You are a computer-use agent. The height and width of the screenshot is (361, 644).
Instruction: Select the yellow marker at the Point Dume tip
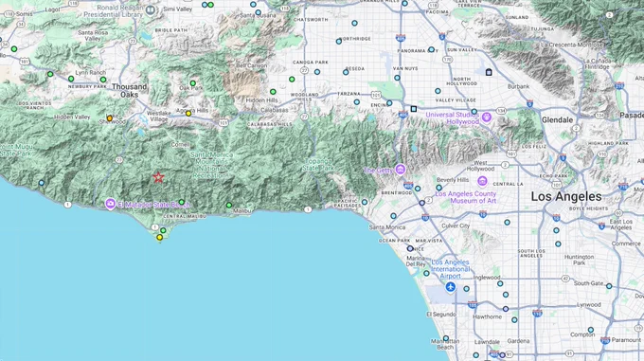coord(160,238)
